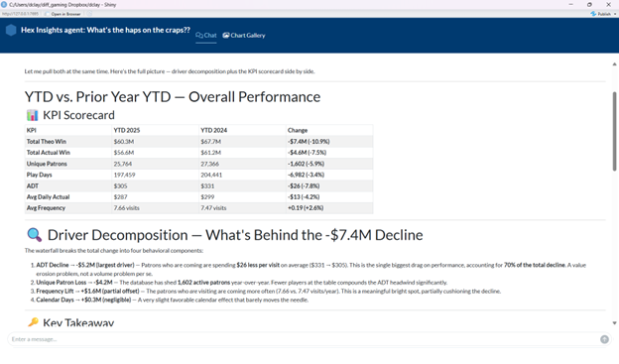Close the Shiny window
The image size is (619, 364).
point(608,4)
